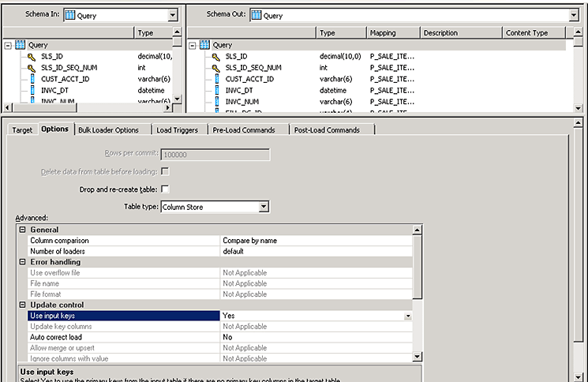This screenshot has height=382, width=588.
Task: Switch to the Load Triggers tab
Action: 177,129
